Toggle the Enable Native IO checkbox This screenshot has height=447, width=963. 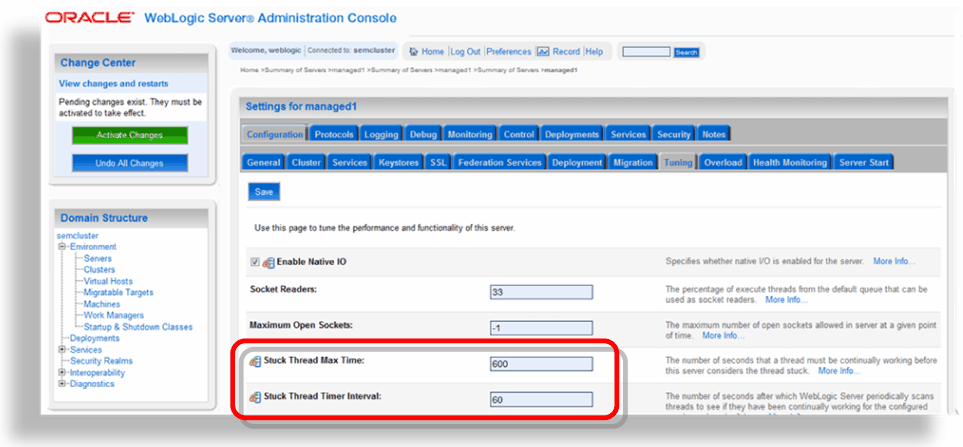255,262
